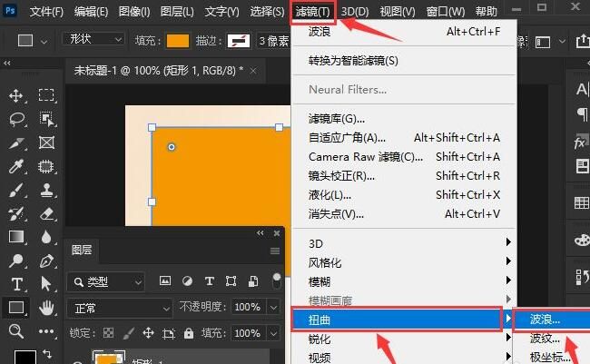Toggle lock transparent pixels

(x=108, y=333)
